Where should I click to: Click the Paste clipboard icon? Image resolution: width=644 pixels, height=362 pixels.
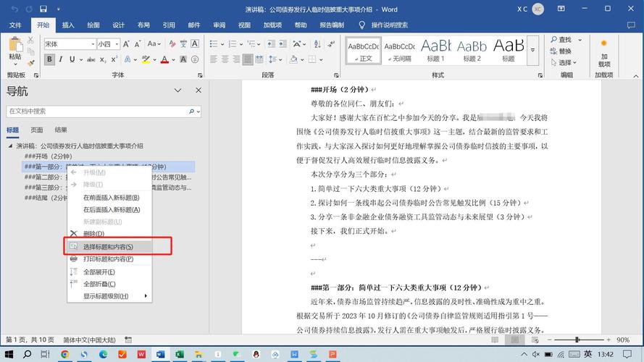click(15, 44)
